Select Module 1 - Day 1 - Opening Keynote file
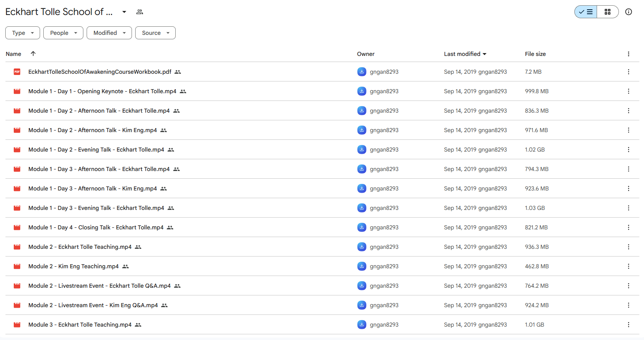Viewport: 644px width, 340px height. pos(102,91)
